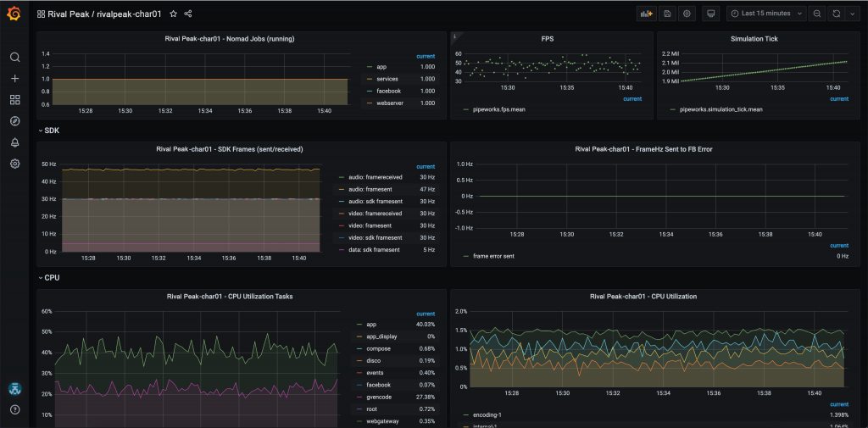Collapse the SDK row
This screenshot has width=868, height=428.
pos(49,131)
